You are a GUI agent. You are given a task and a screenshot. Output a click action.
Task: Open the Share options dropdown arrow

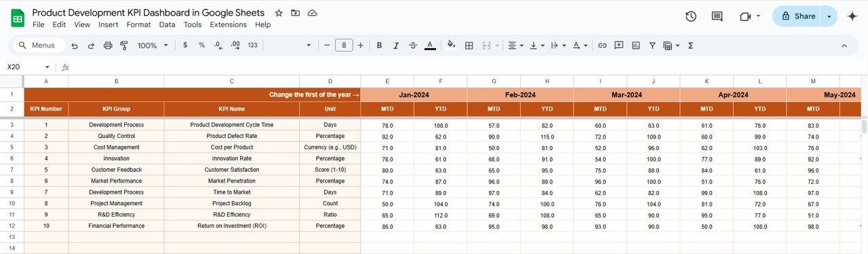coord(829,16)
